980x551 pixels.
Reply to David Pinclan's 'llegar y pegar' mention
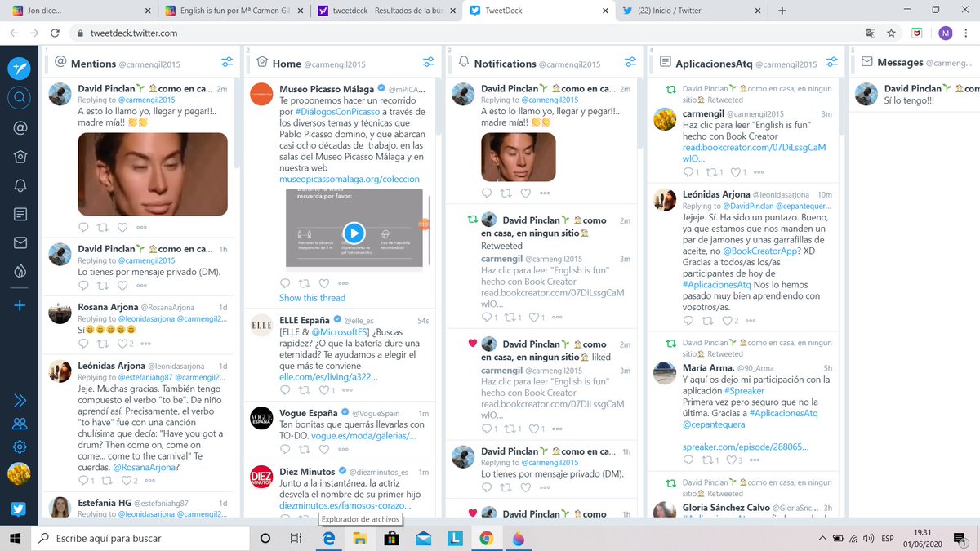pyautogui.click(x=83, y=227)
